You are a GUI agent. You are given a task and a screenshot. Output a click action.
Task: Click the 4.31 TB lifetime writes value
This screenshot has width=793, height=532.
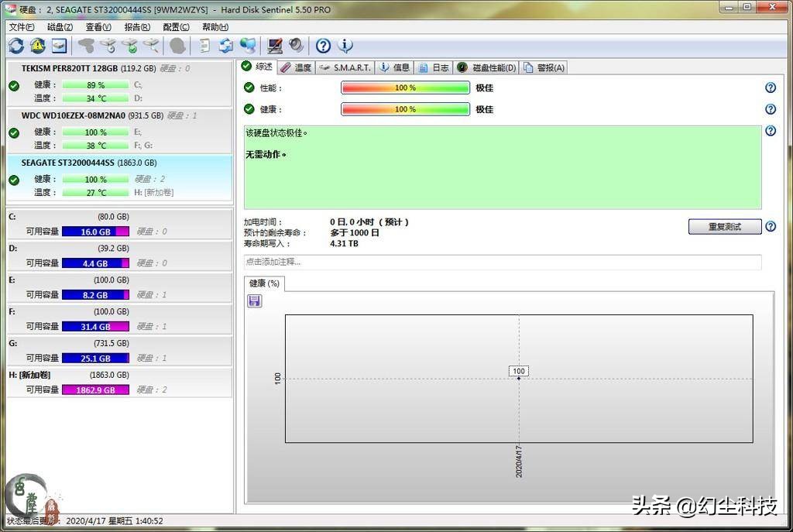(344, 244)
